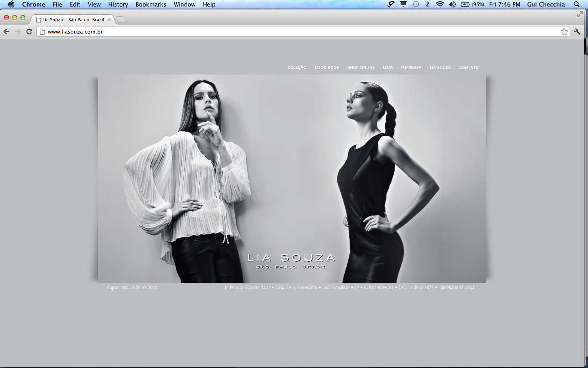Click the loja@liasouza.com.br email address
Image resolution: width=588 pixels, height=368 pixels.
pos(458,287)
